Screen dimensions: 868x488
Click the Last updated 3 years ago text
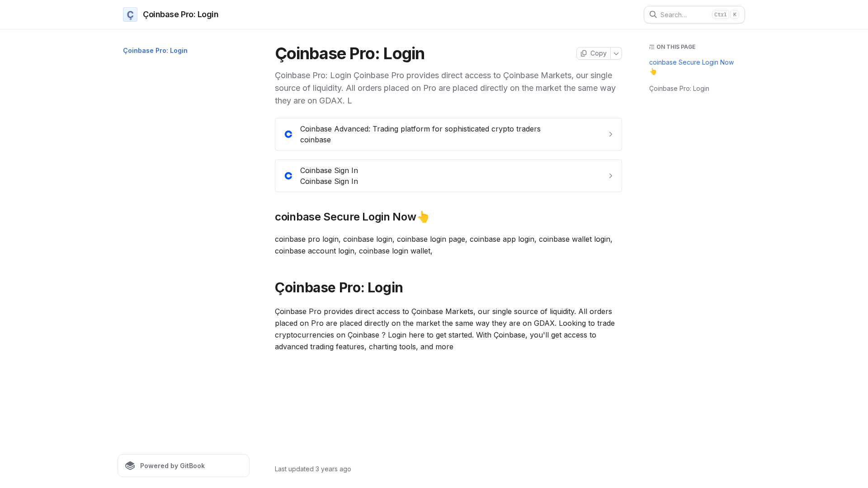pos(313,469)
